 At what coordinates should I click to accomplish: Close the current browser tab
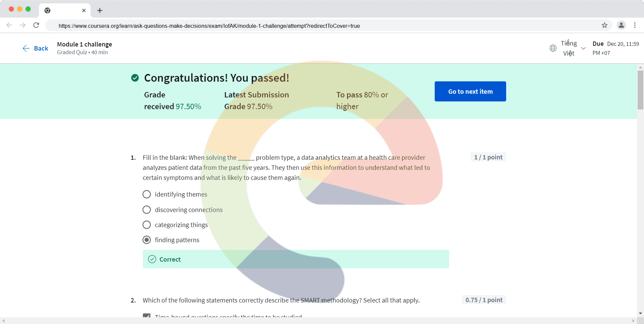coord(84,10)
